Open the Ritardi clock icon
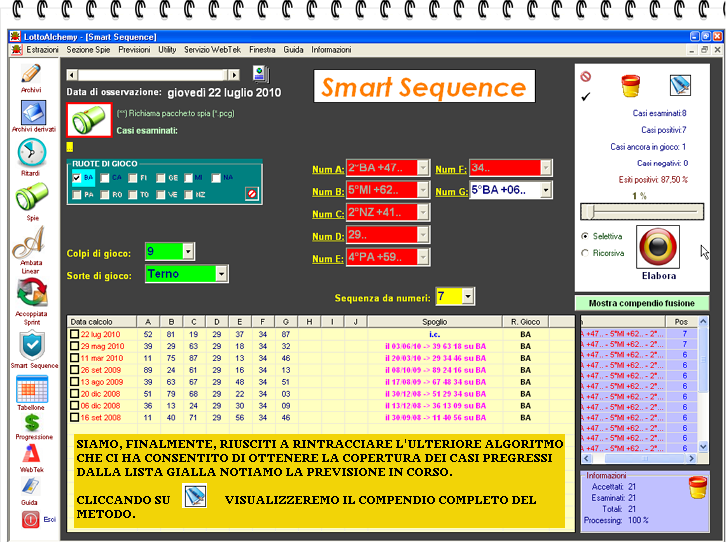 pyautogui.click(x=31, y=153)
